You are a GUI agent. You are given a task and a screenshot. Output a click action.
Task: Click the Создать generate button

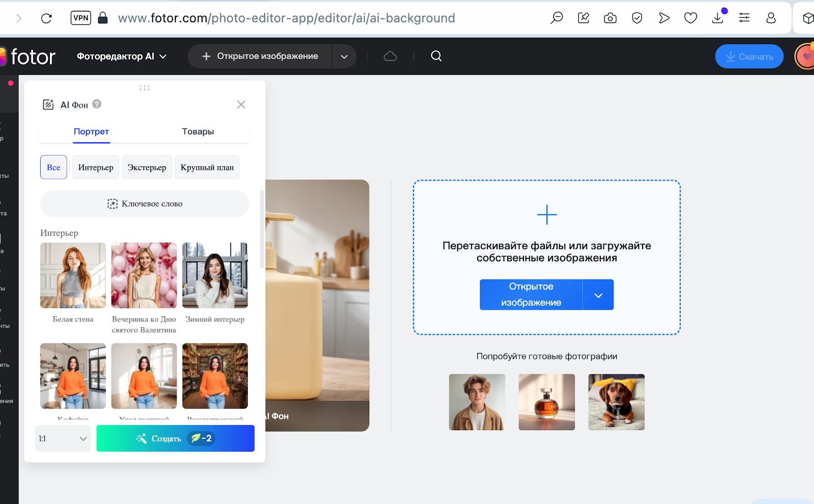click(x=176, y=438)
